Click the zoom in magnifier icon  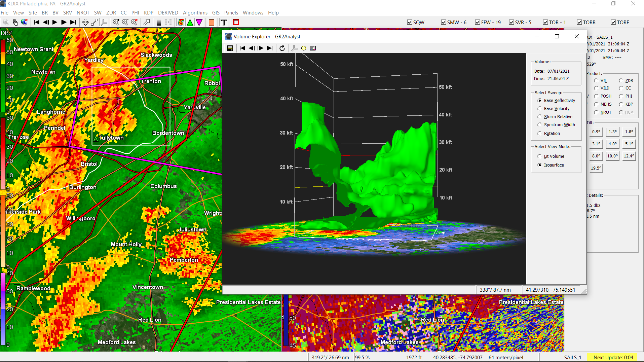tap(116, 22)
